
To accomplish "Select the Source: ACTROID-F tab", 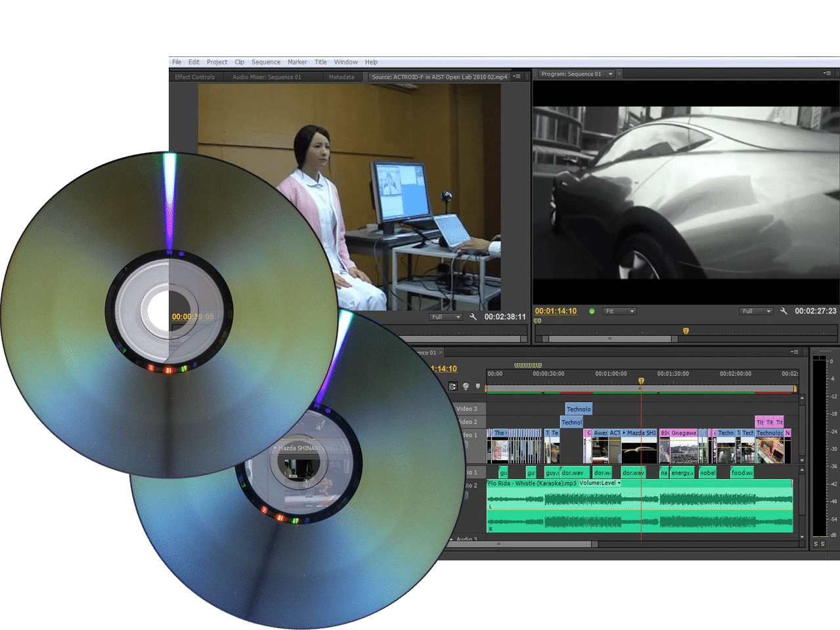I will tap(439, 77).
